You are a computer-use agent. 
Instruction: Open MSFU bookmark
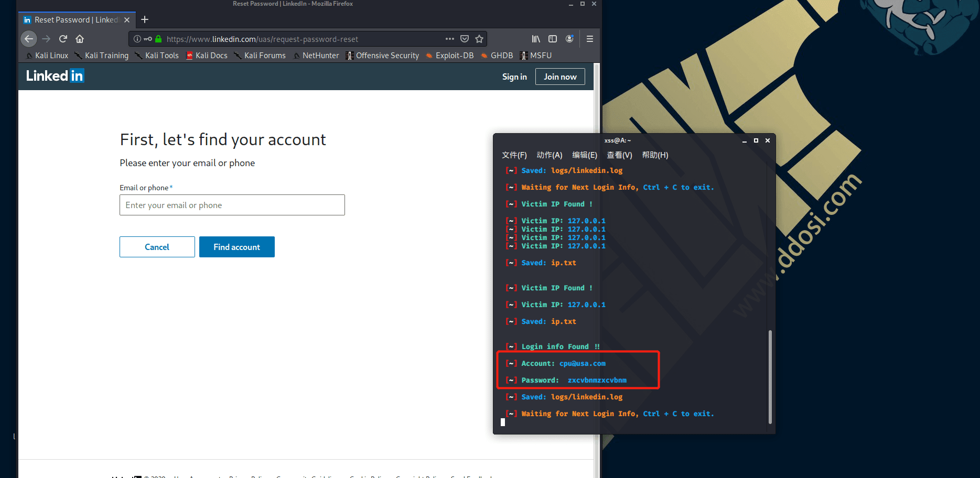click(535, 56)
